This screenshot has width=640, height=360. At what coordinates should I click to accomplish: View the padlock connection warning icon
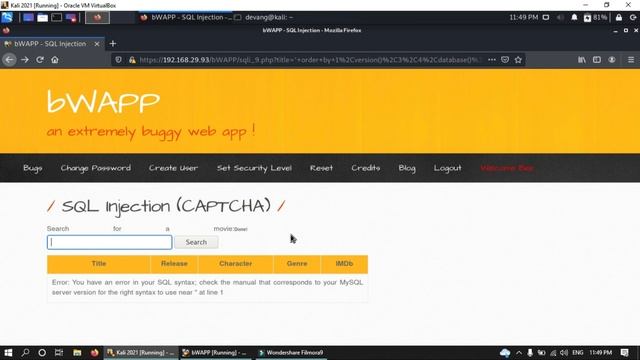click(132, 60)
